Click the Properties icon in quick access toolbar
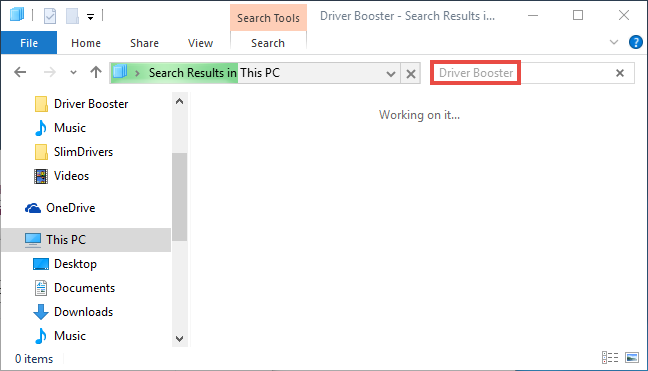 [50, 16]
